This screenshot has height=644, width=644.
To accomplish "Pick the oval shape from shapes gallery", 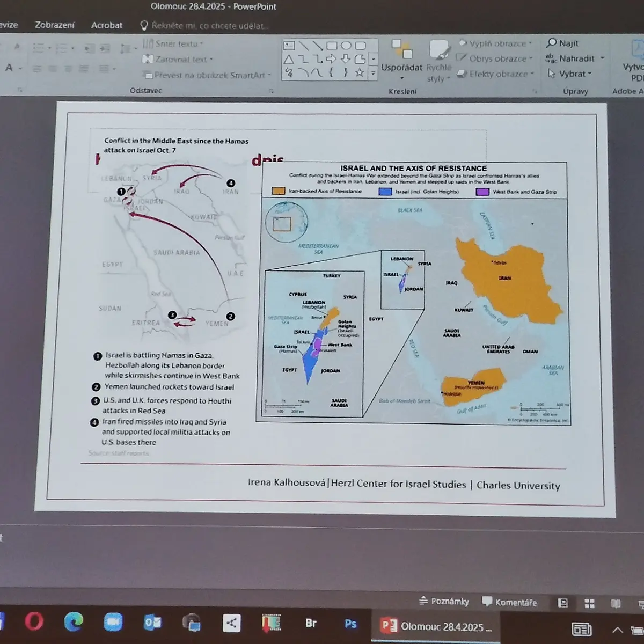I will point(346,46).
